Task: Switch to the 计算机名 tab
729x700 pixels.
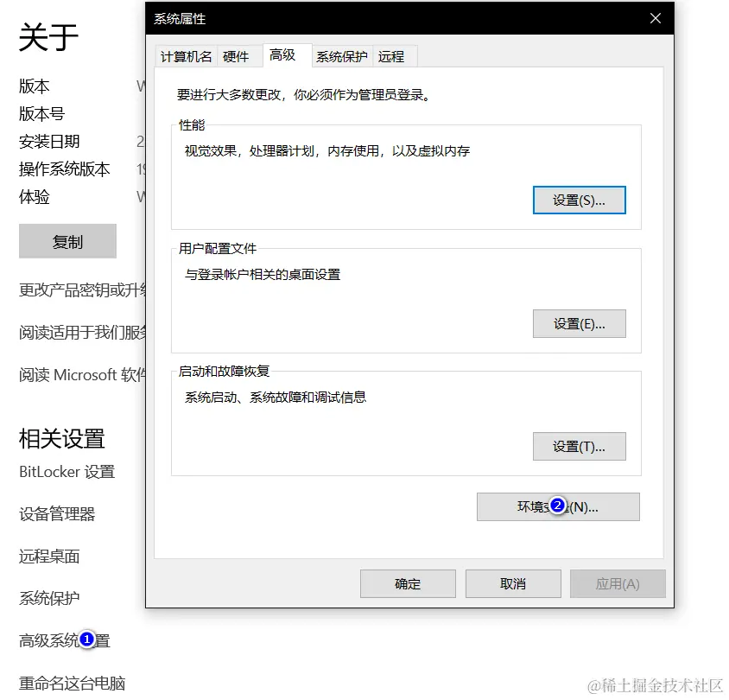Action: pyautogui.click(x=186, y=57)
